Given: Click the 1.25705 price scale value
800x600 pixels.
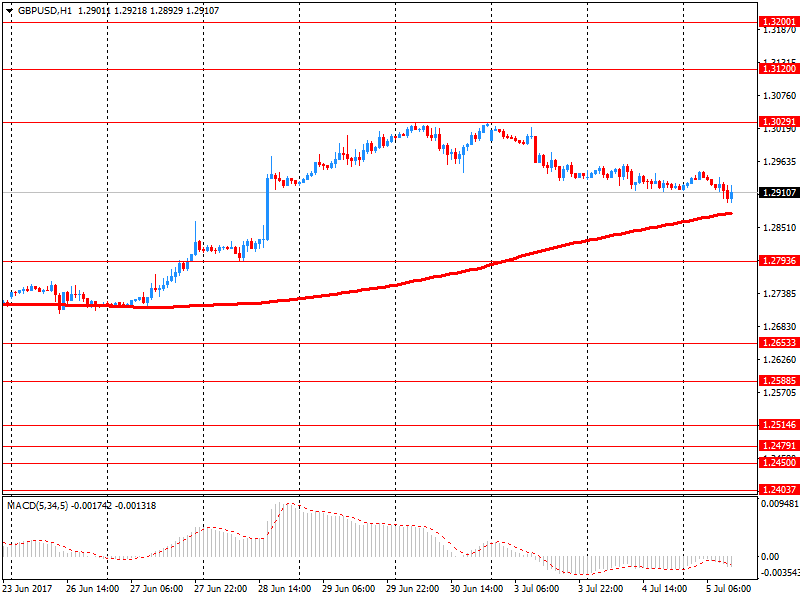Looking at the screenshot, I should [x=779, y=393].
